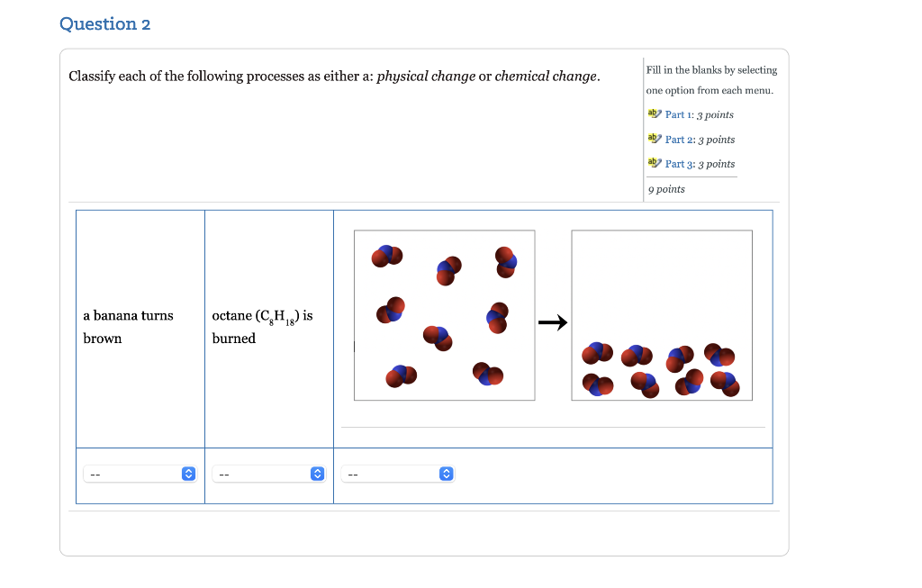Click the black arrow between the molecule diagrams
The height and width of the screenshot is (588, 922).
pyautogui.click(x=553, y=321)
